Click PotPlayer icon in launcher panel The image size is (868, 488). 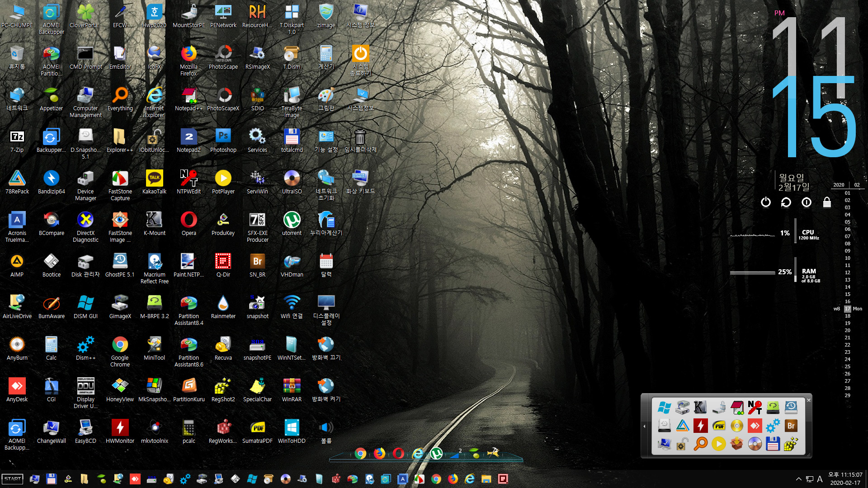[718, 444]
